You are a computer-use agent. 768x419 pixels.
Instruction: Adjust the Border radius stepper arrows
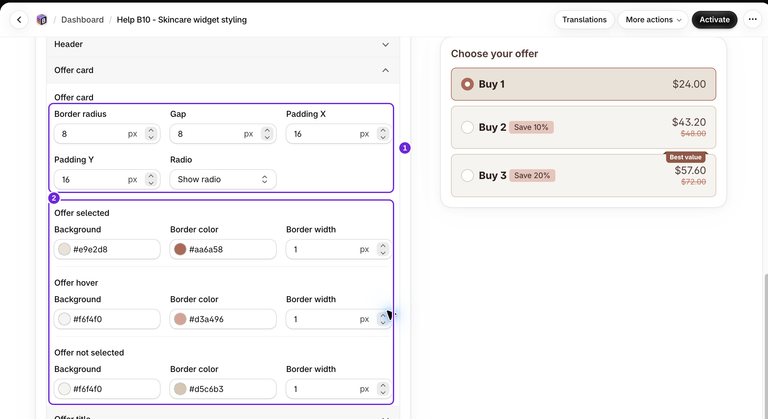(151, 134)
